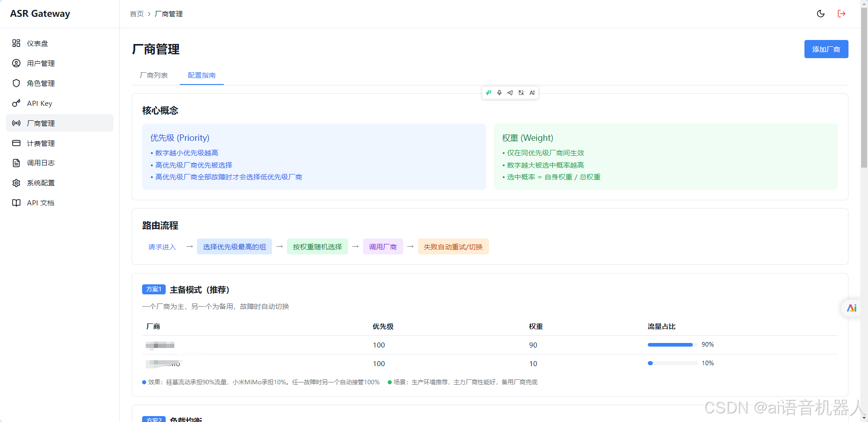868x422 pixels.
Task: Click the 数字越小优先级越高 bullet
Action: point(184,153)
